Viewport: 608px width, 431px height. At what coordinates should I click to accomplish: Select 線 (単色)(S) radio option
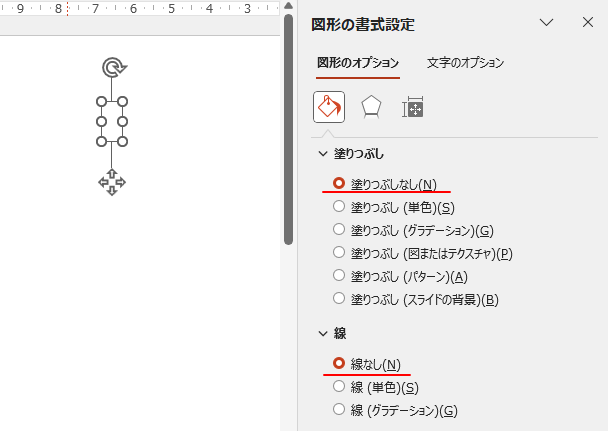point(376,387)
